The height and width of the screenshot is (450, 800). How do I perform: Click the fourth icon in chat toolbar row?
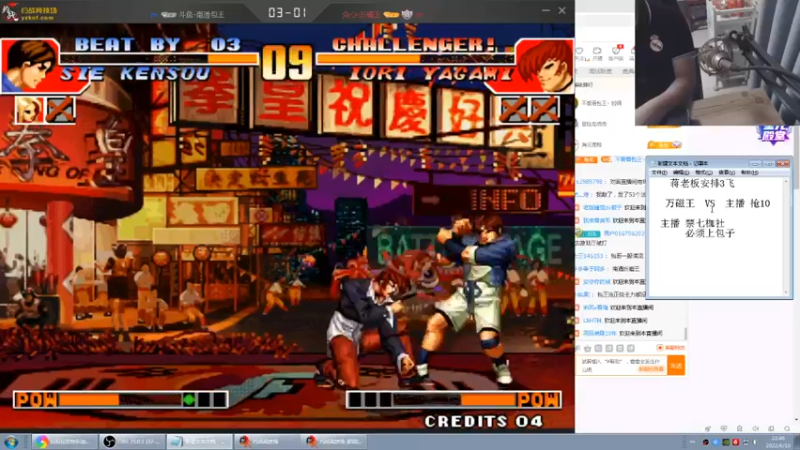620,348
